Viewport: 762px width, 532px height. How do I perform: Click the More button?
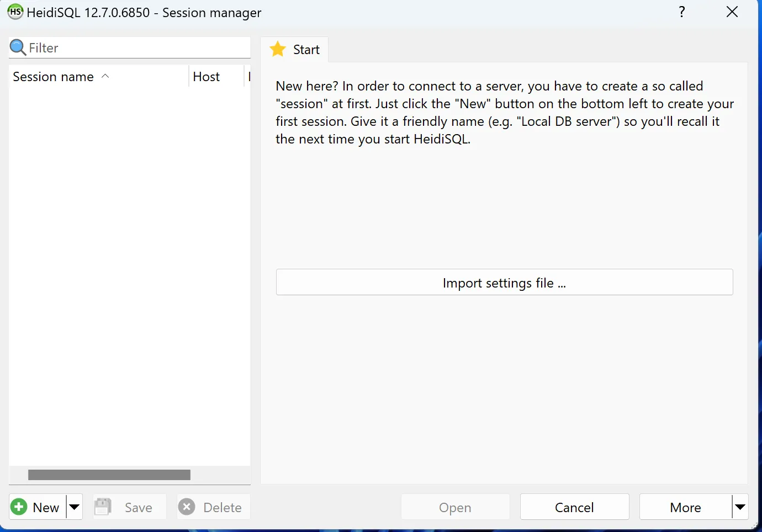point(686,507)
